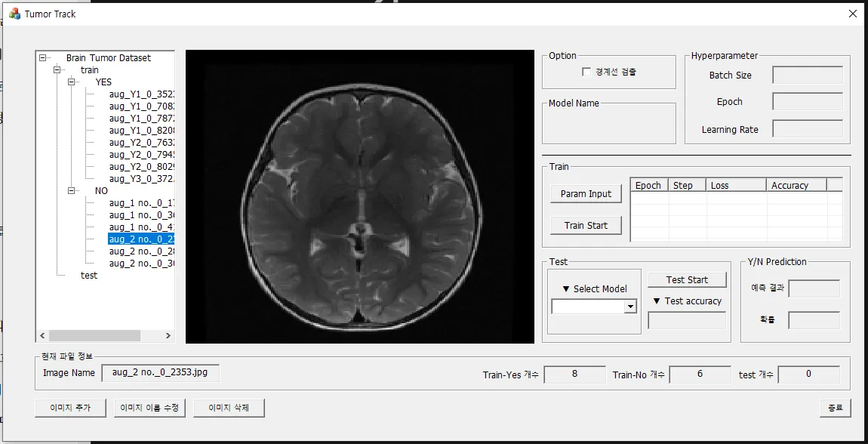Click the brain MRI image preview
This screenshot has height=444, width=868.
[360, 196]
